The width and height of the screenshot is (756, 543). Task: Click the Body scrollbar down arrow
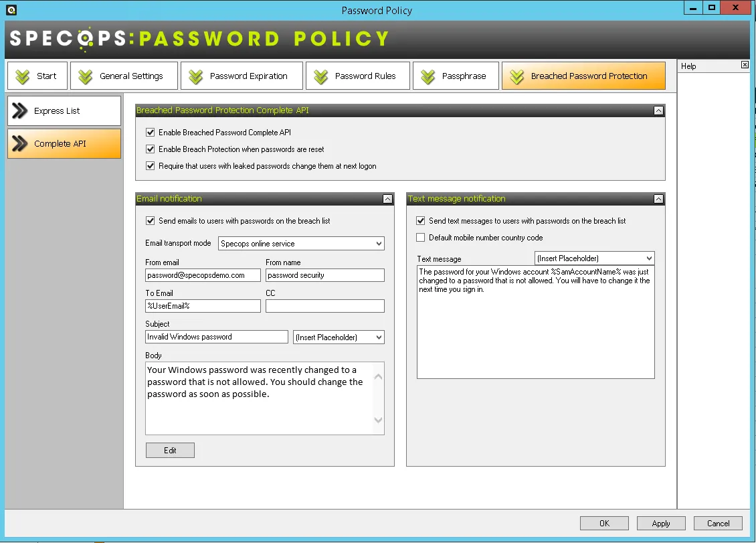coord(379,420)
